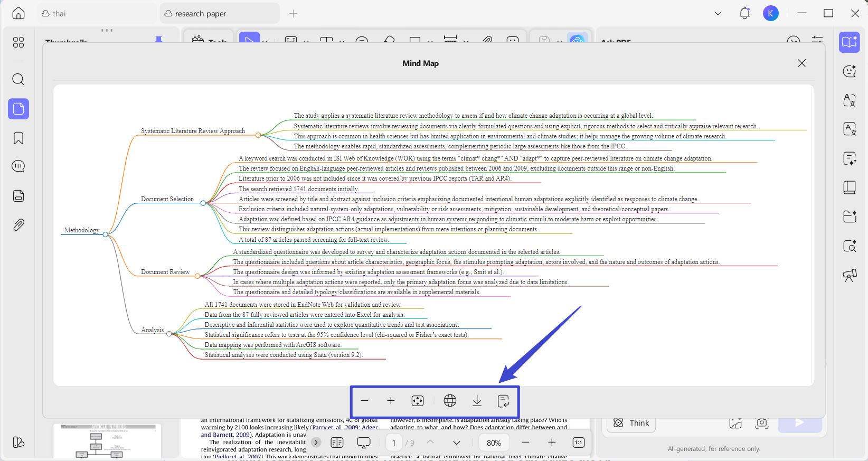The image size is (868, 461).
Task: Open the comments panel in sidebar
Action: 18,166
